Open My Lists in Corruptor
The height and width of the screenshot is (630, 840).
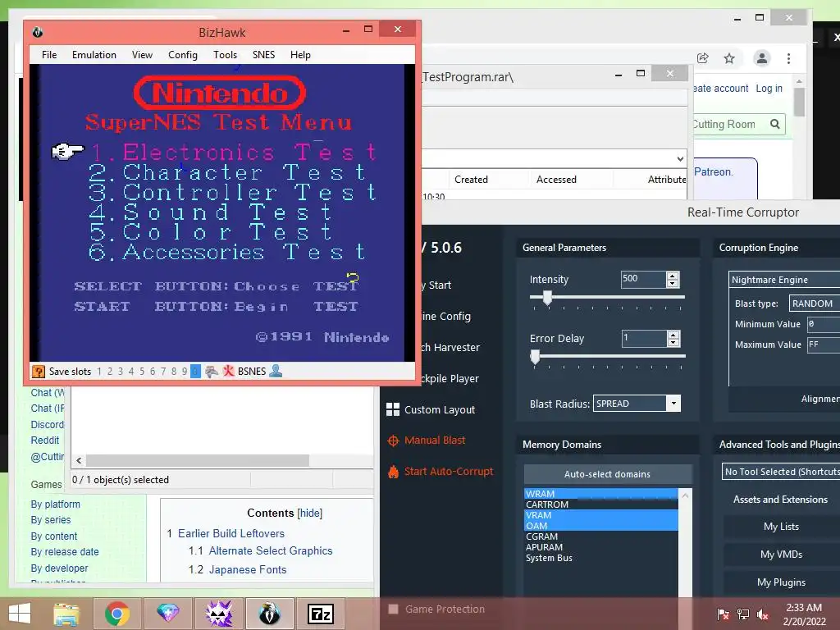[781, 527]
